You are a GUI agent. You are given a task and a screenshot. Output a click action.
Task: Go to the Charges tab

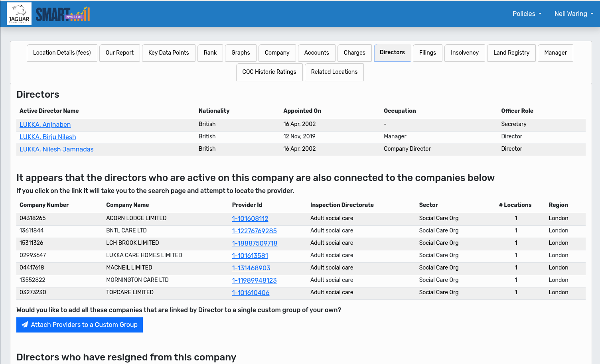pyautogui.click(x=354, y=53)
